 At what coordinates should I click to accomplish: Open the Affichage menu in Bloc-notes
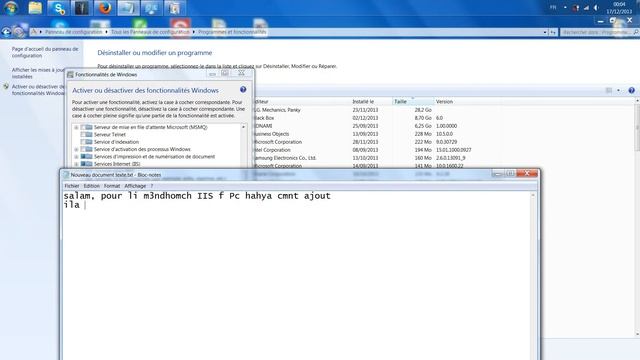[x=135, y=186]
